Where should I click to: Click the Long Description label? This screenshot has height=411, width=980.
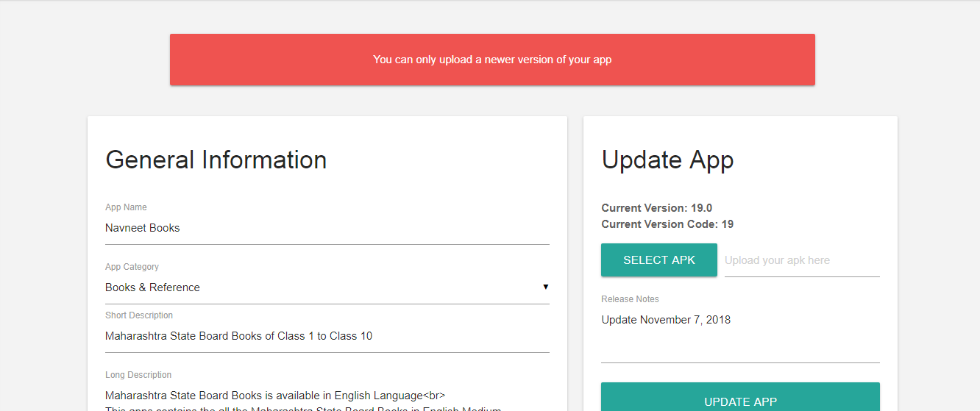click(138, 375)
